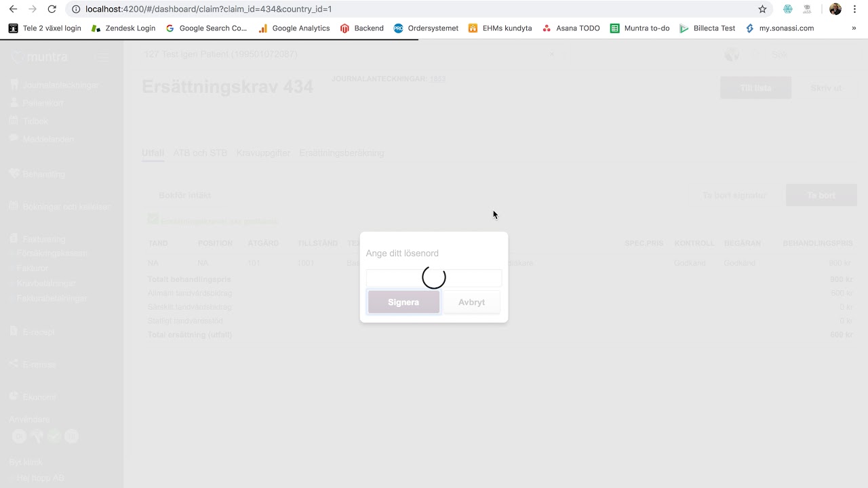Click the Bokför intäkt button
868x488 pixels.
click(x=185, y=195)
